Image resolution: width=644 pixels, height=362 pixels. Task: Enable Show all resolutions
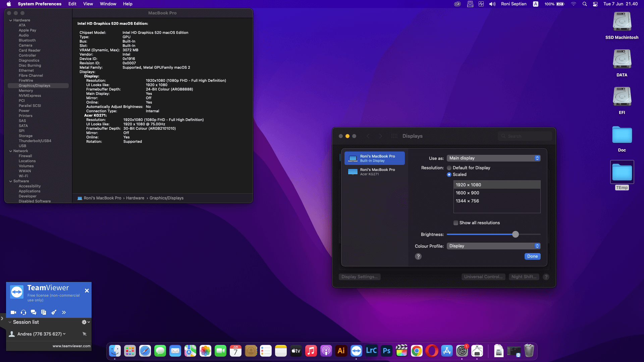[455, 223]
